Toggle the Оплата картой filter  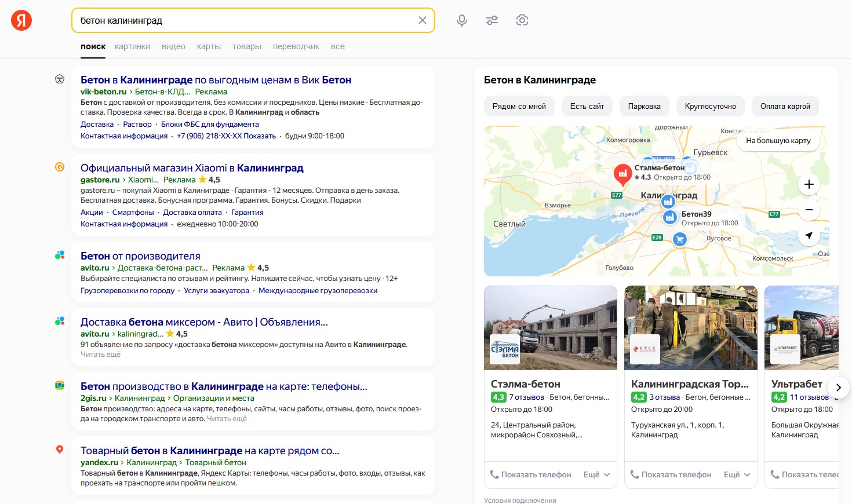tap(785, 106)
